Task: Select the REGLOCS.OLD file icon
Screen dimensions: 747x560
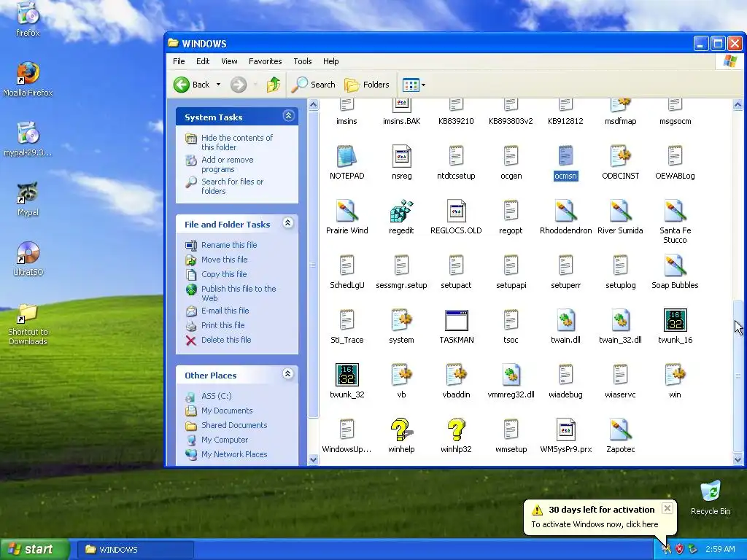Action: tap(456, 211)
